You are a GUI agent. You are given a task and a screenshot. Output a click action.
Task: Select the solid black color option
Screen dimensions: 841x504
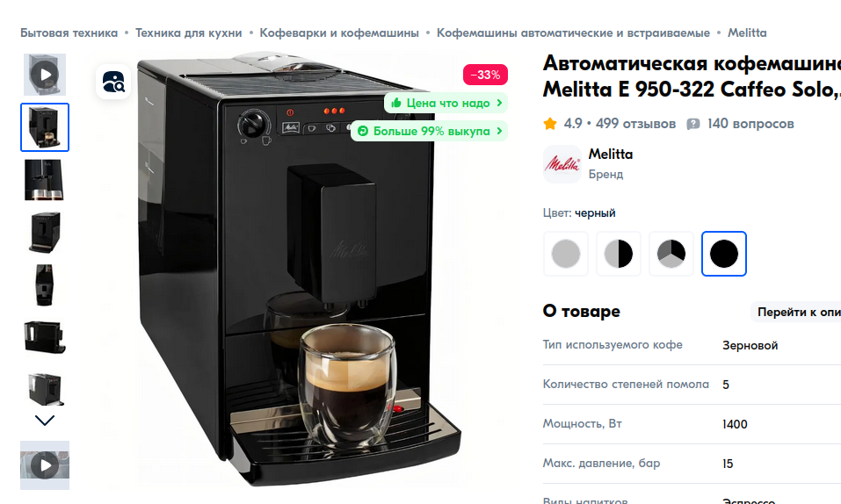point(724,254)
